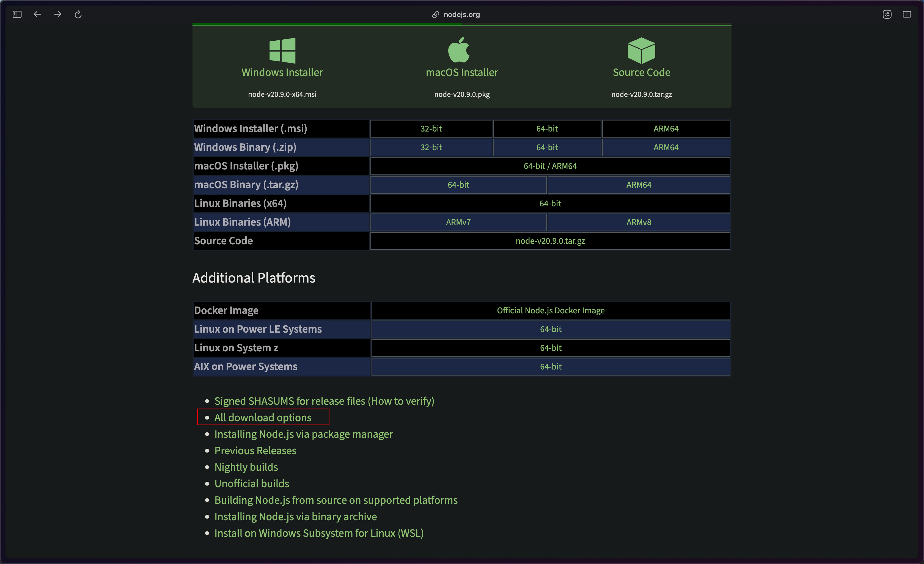
Task: Download macOS Installer 64-bit / ARM64 pkg
Action: coord(550,166)
